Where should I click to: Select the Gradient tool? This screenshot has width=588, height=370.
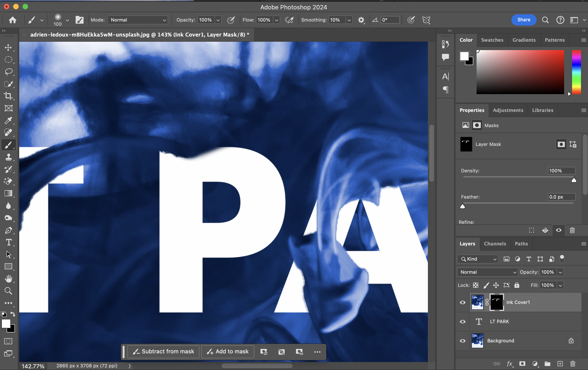click(x=9, y=193)
